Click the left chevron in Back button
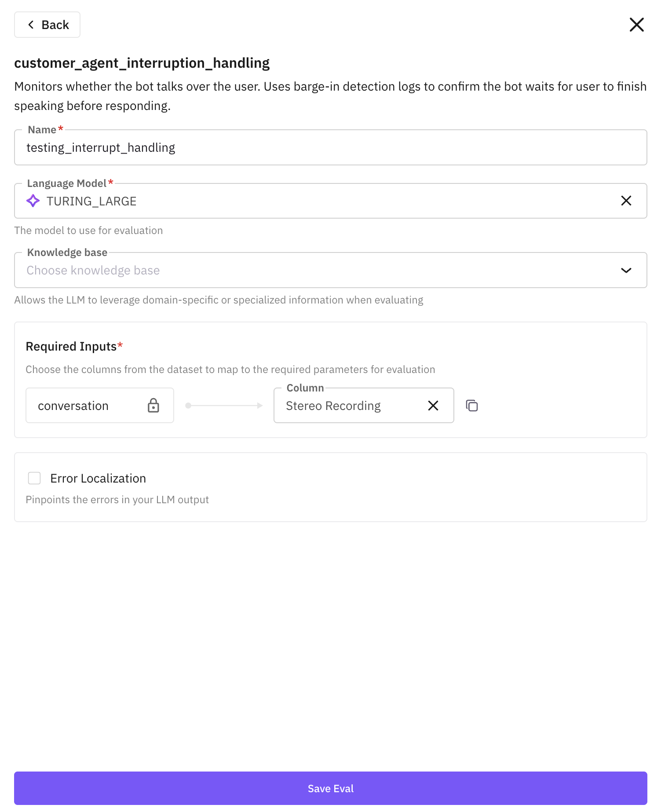The height and width of the screenshot is (812, 650). 31,25
